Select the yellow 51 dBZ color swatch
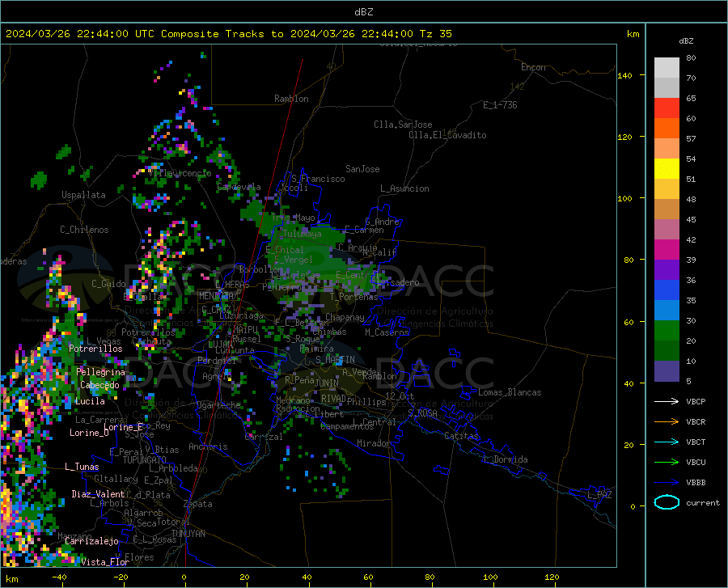The height and width of the screenshot is (588, 728). click(667, 169)
